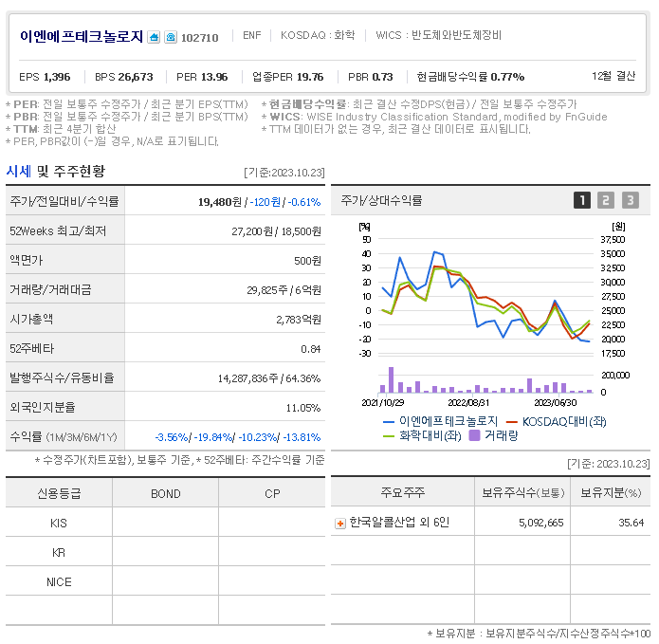This screenshot has height=644, width=659.
Task: Click the 거래량 purple legend swatch
Action: [474, 435]
